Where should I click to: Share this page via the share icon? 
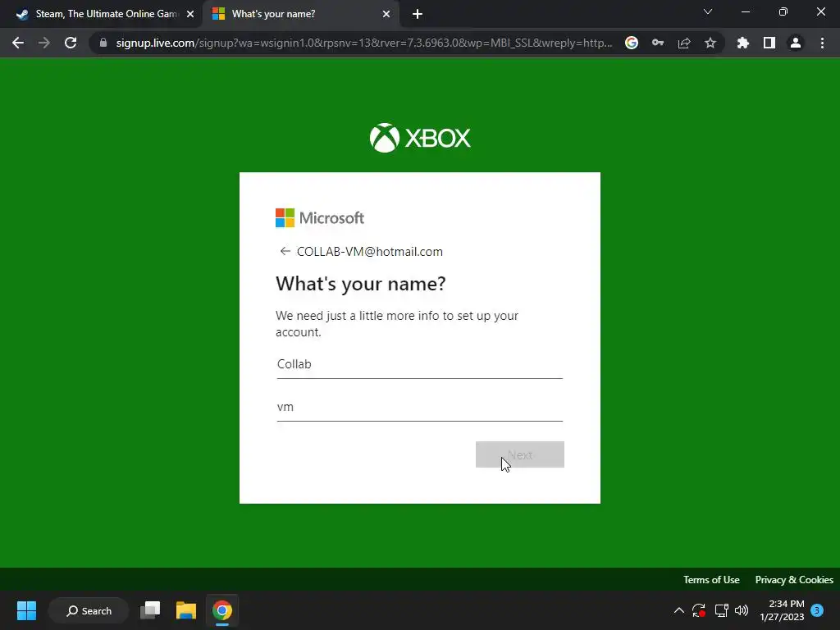[684, 43]
